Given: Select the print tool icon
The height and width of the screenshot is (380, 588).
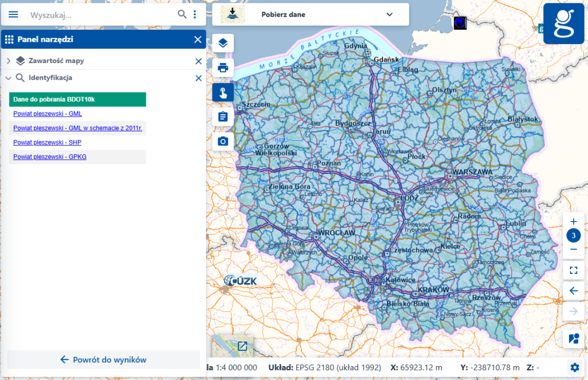Looking at the screenshot, I should (223, 67).
